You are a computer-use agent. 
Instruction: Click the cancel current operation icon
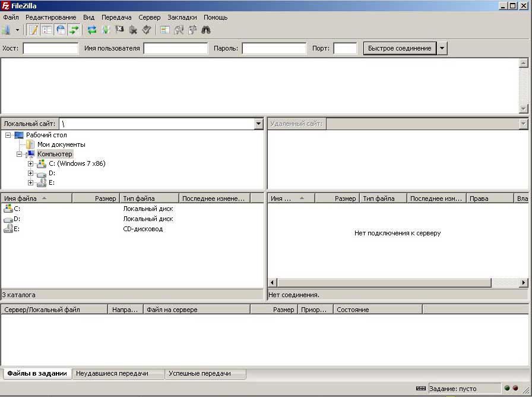(119, 30)
